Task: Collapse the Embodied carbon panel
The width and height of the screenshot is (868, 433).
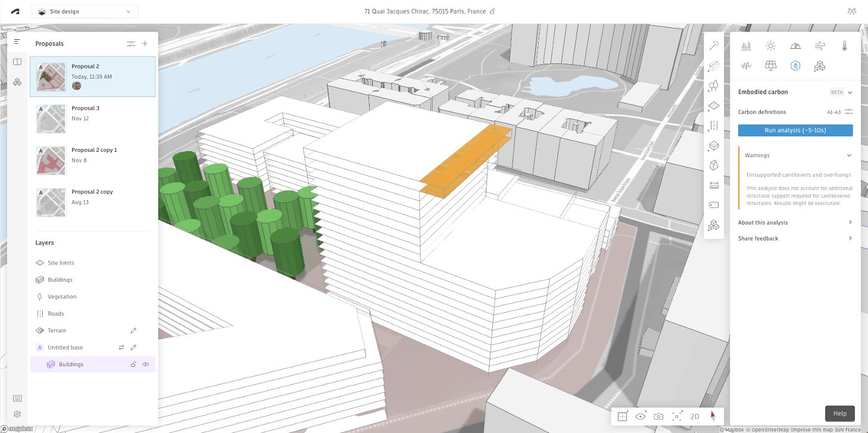Action: point(850,92)
